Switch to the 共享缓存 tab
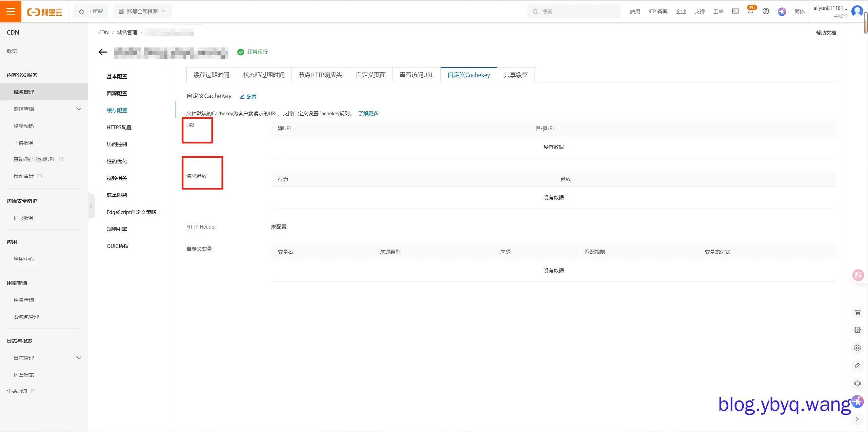 516,75
